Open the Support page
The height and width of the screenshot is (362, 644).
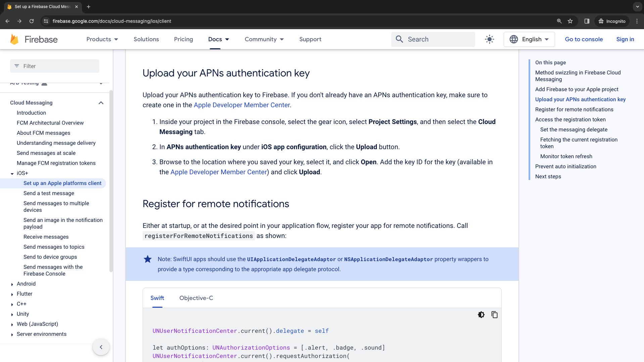point(310,39)
